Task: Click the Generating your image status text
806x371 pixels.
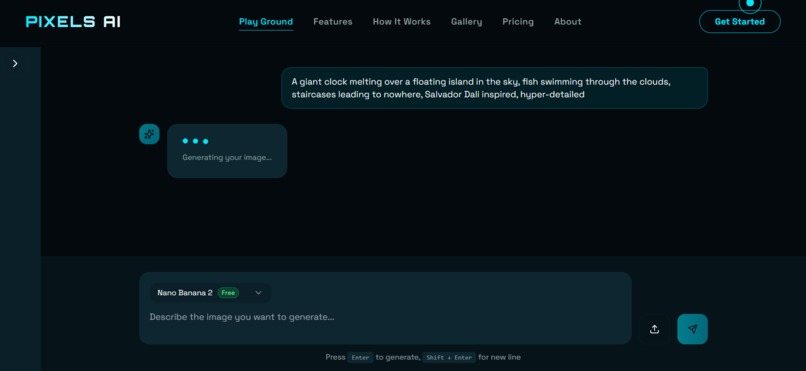Action: coord(227,157)
